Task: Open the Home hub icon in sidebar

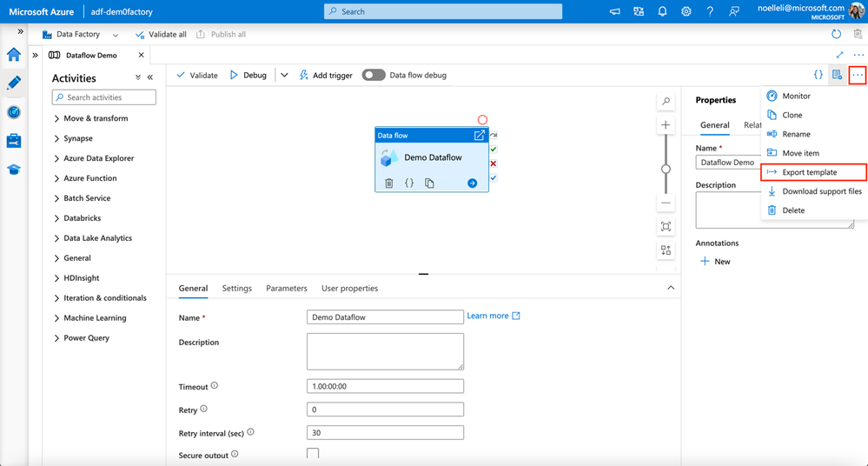Action: pos(14,54)
